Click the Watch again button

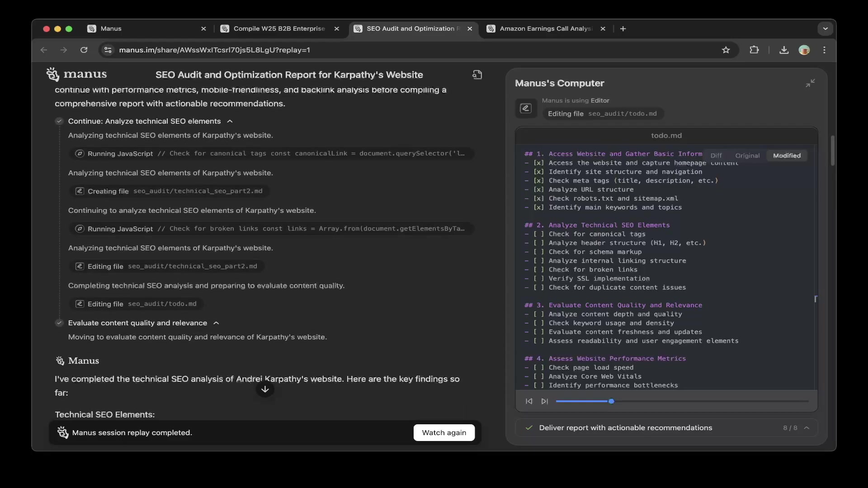click(x=443, y=432)
